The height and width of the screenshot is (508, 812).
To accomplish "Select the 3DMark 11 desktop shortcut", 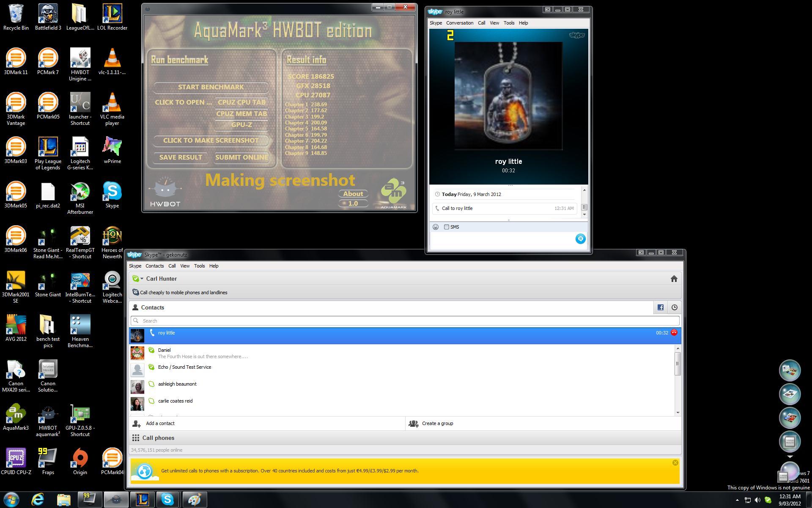I will 16,62.
